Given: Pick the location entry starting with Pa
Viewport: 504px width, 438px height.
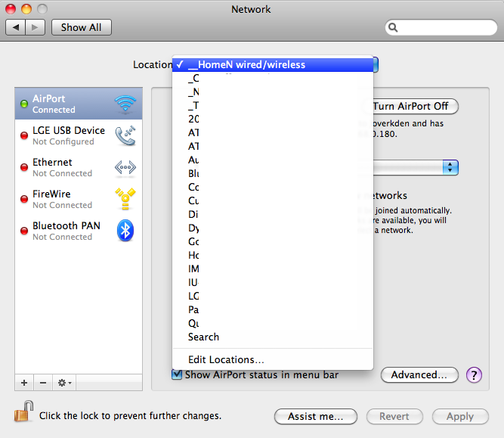Looking at the screenshot, I should coord(273,309).
